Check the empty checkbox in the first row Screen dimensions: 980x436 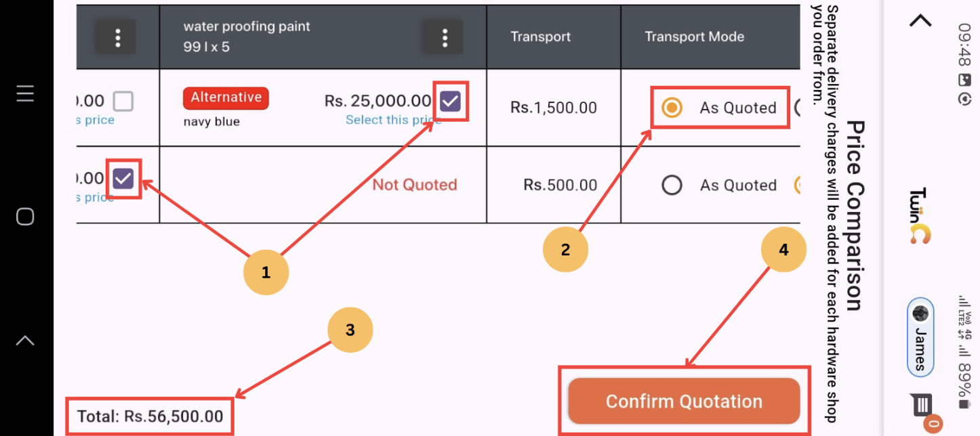click(123, 102)
